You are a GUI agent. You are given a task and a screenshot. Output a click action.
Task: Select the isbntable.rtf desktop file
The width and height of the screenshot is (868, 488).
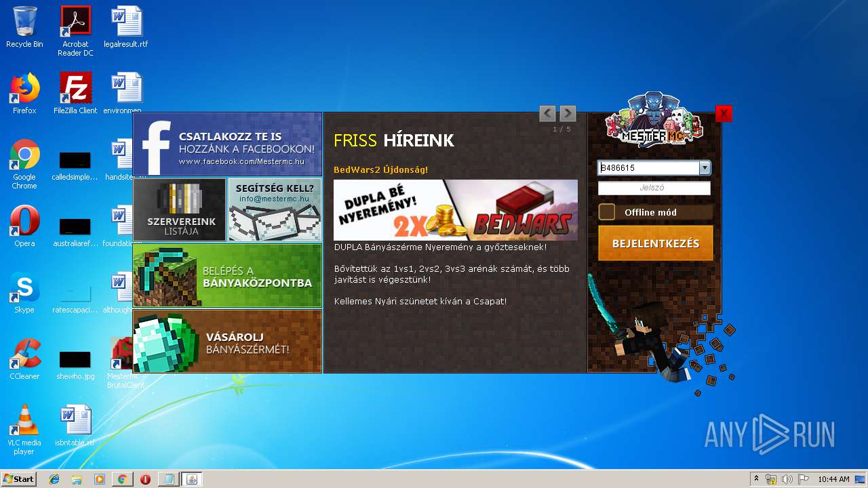click(x=75, y=426)
